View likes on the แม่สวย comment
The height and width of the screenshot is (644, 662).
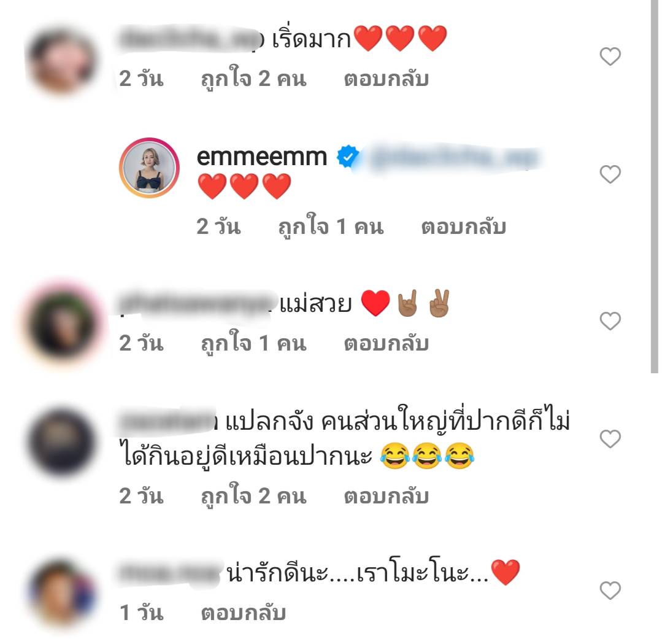pos(253,343)
